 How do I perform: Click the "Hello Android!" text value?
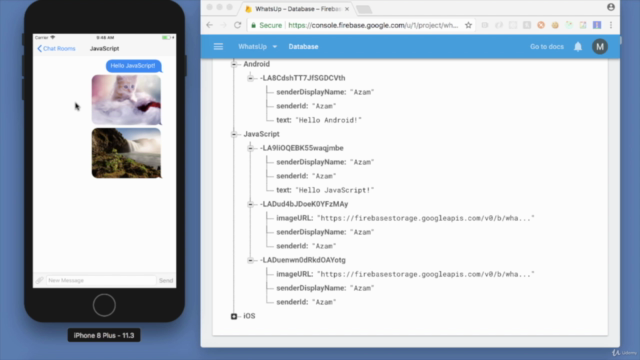click(328, 120)
